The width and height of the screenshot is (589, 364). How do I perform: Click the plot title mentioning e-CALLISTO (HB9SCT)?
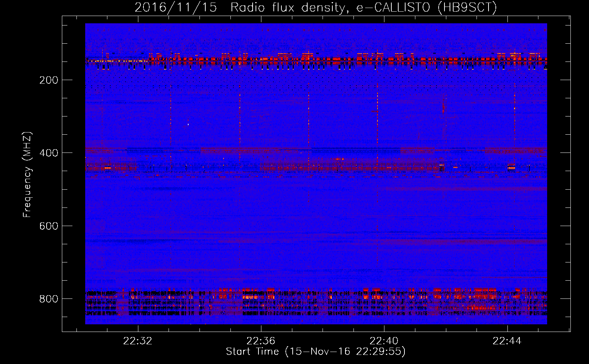[x=316, y=7]
